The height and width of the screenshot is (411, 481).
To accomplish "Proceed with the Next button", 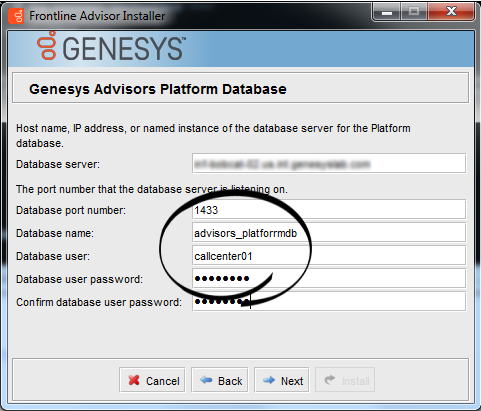I will tap(282, 380).
